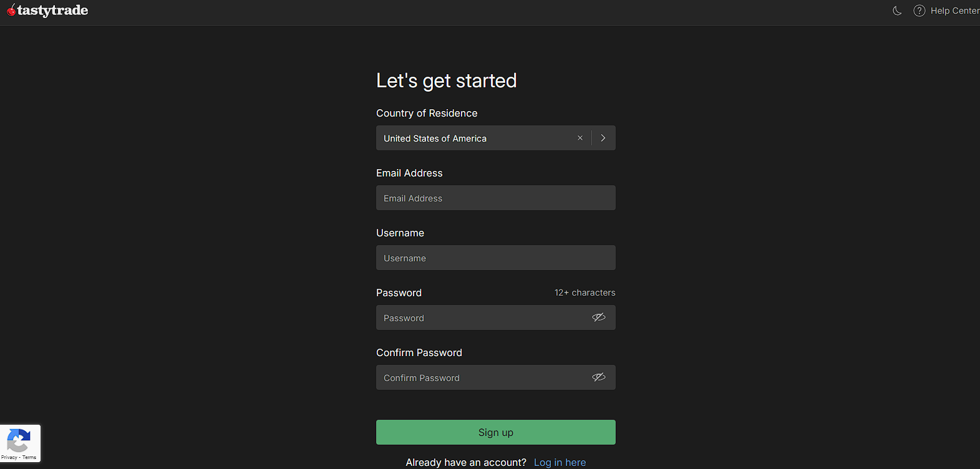
Task: Click the tastytrade wordmark in the header
Action: (52, 10)
